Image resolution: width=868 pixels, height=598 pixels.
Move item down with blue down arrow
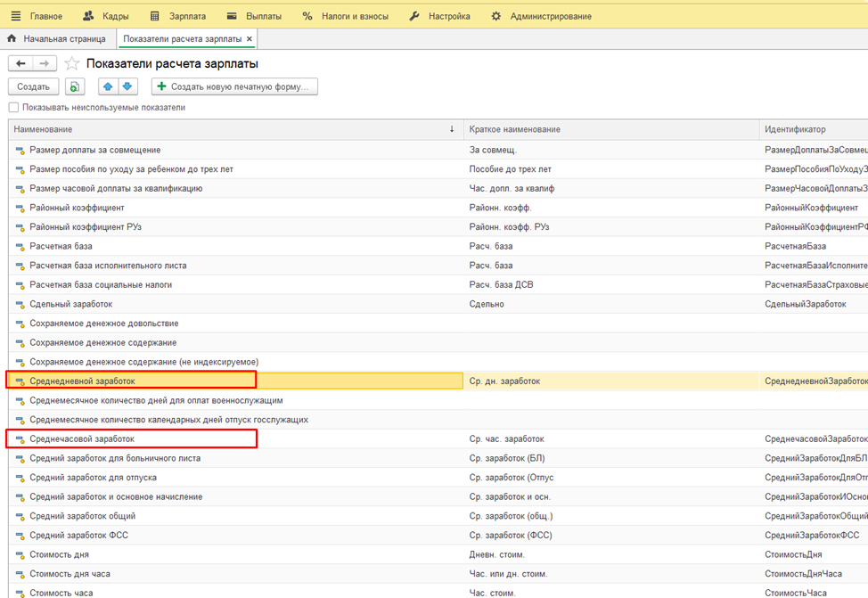[127, 86]
